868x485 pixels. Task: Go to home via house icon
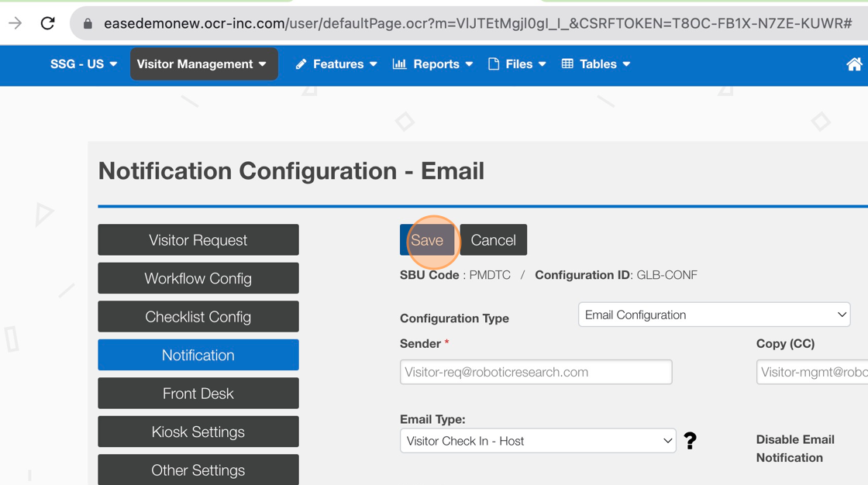click(x=853, y=65)
